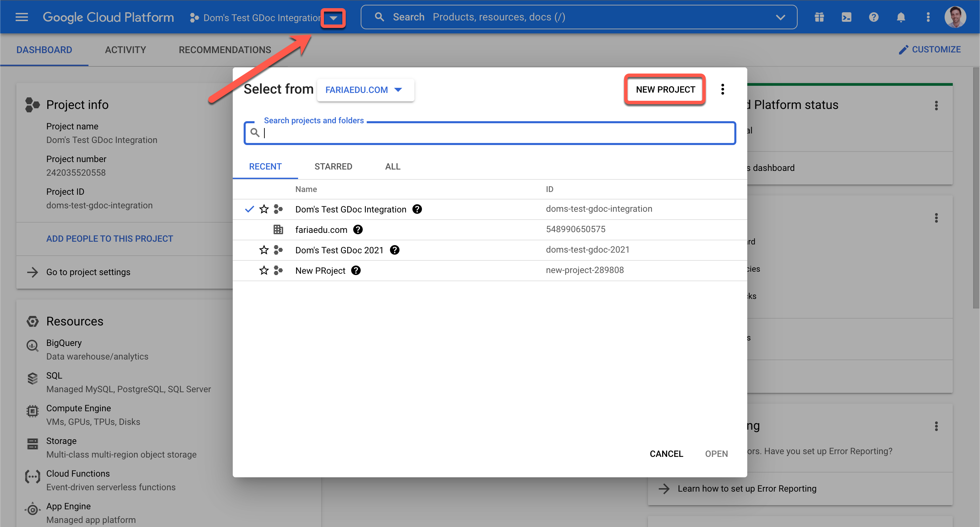
Task: Click the Storage icon
Action: 32,444
